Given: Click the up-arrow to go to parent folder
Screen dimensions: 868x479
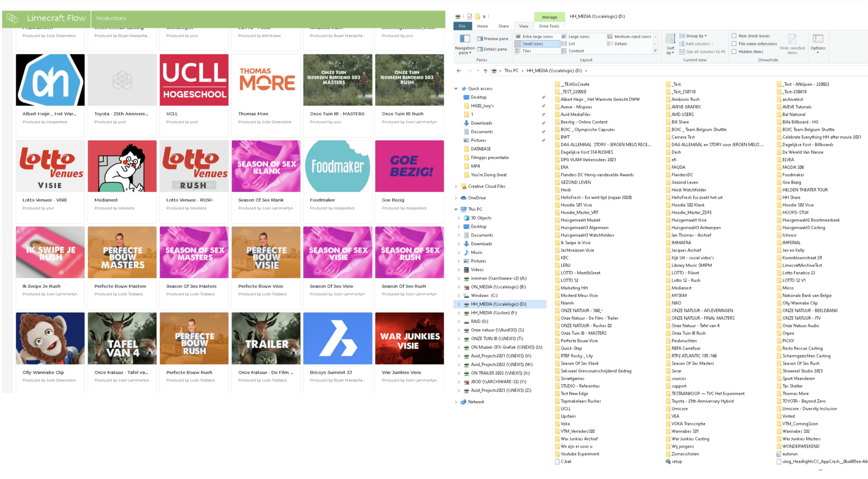Looking at the screenshot, I should tap(486, 71).
